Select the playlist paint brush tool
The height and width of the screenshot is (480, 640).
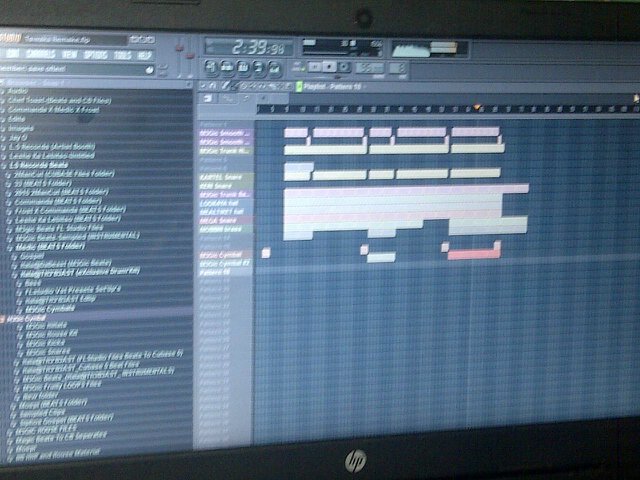point(234,86)
